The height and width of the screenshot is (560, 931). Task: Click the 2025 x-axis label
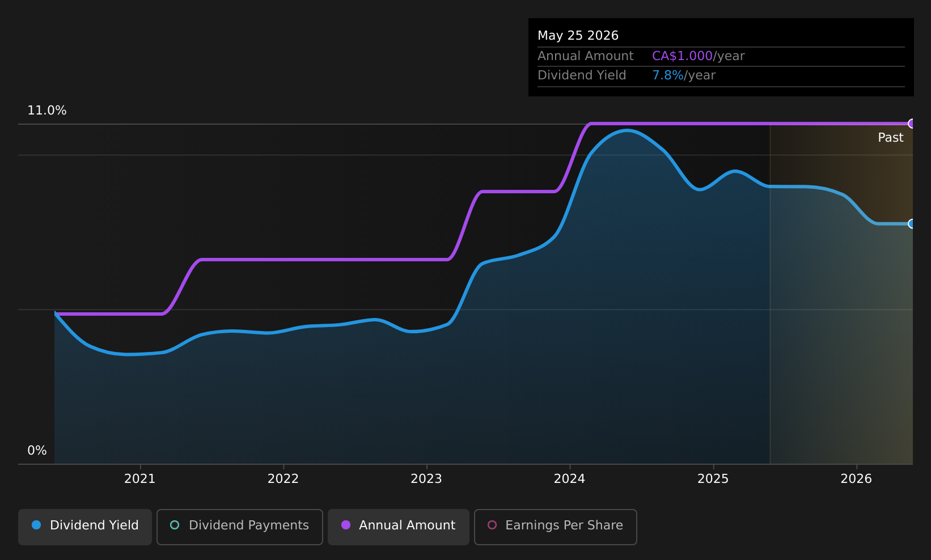[713, 479]
